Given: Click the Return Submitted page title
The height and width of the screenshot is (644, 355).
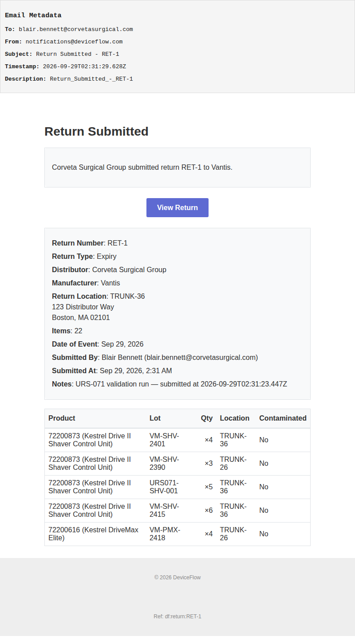Looking at the screenshot, I should point(96,132).
